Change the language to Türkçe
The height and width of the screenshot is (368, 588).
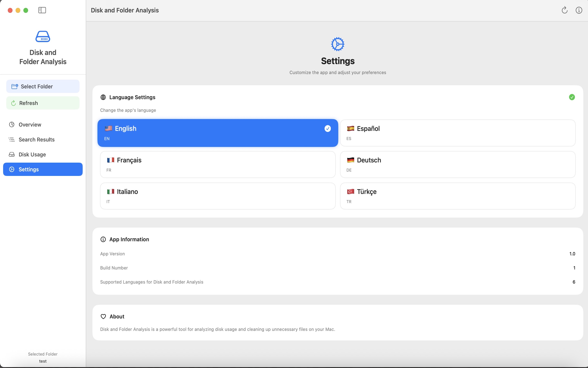pyautogui.click(x=458, y=196)
